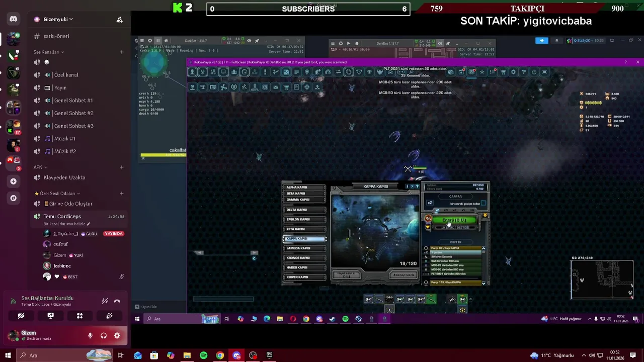Select DELTA KAPISI gate tab
This screenshot has height=362, width=644.
click(x=304, y=210)
